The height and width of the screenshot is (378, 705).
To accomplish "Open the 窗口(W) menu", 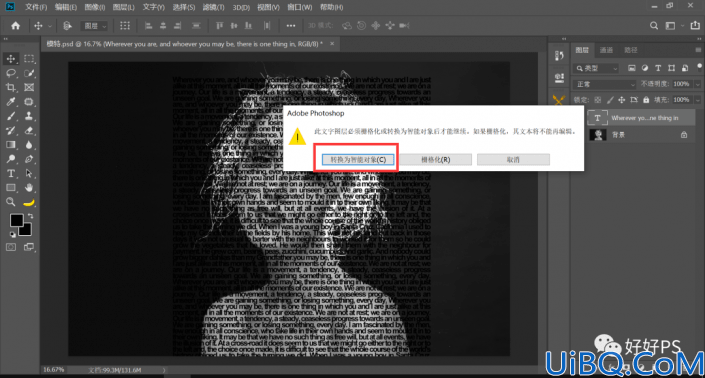I will click(299, 7).
